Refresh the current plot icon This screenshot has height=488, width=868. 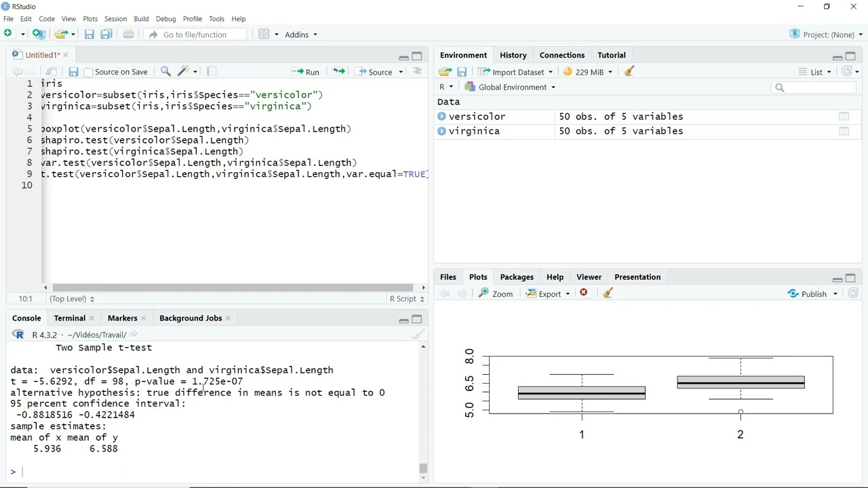pyautogui.click(x=853, y=293)
